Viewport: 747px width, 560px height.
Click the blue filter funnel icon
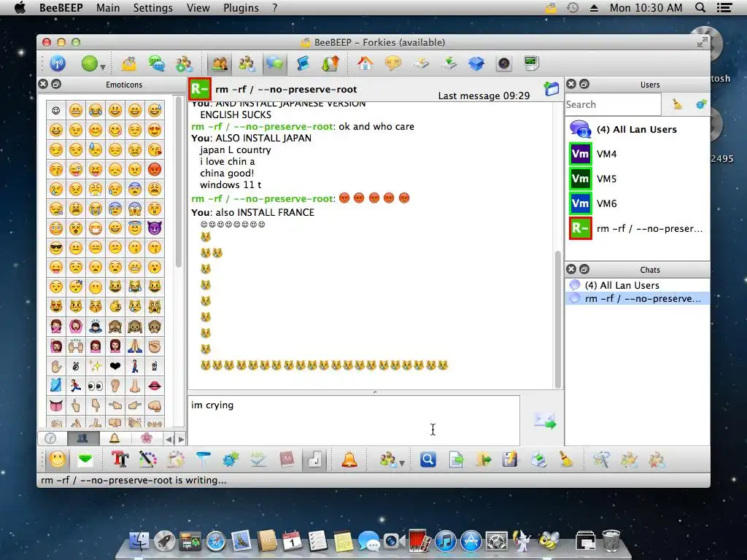(203, 459)
